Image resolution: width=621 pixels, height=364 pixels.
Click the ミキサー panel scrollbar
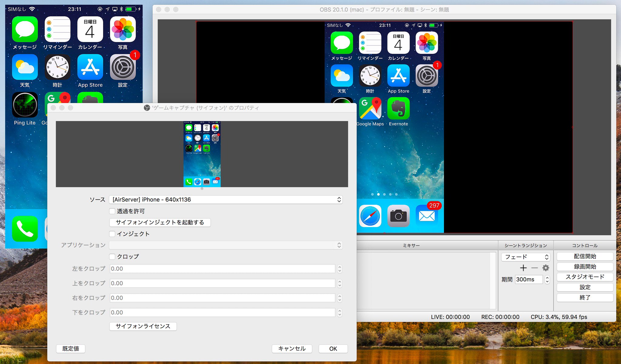493,280
